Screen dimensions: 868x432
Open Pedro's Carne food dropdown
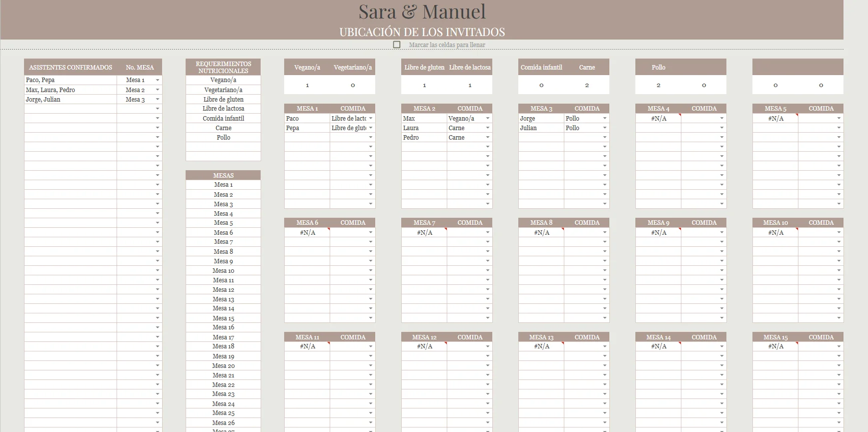tap(488, 138)
